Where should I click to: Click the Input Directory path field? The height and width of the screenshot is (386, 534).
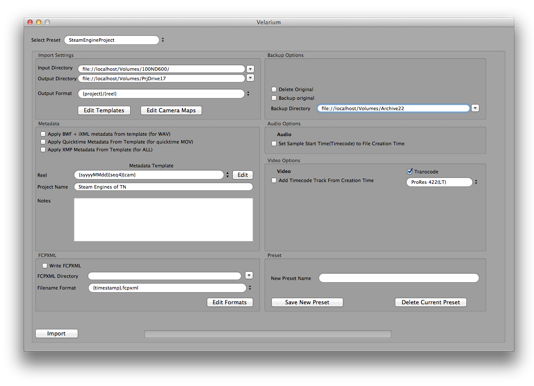(x=161, y=69)
